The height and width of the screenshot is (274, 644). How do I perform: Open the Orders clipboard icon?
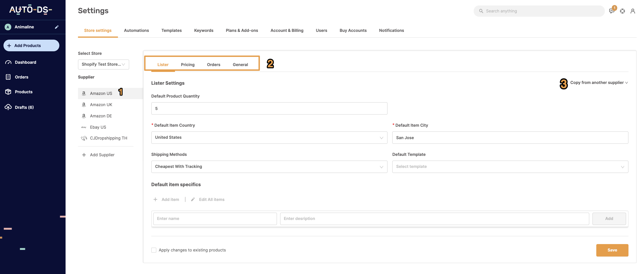pyautogui.click(x=8, y=77)
